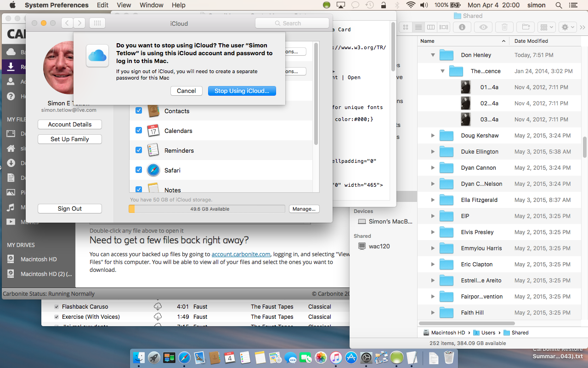The height and width of the screenshot is (368, 588).
Task: Click the Wi-Fi status icon
Action: click(x=411, y=5)
